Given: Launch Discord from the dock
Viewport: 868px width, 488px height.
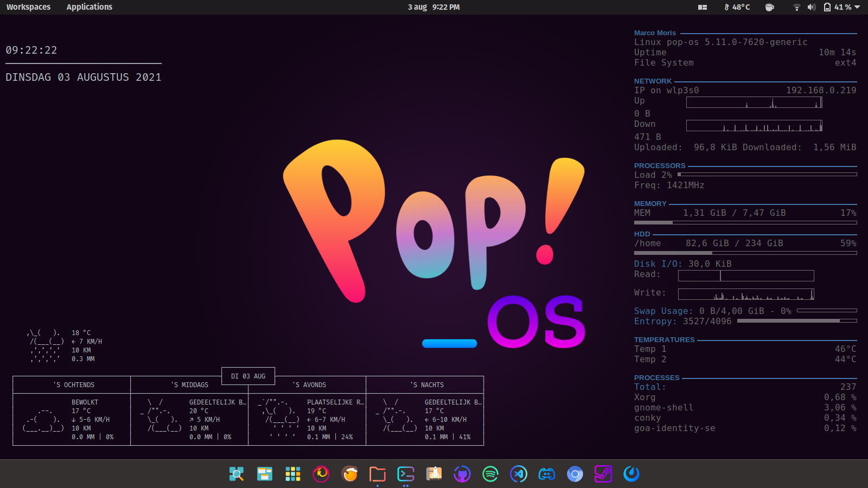Looking at the screenshot, I should coord(547,474).
